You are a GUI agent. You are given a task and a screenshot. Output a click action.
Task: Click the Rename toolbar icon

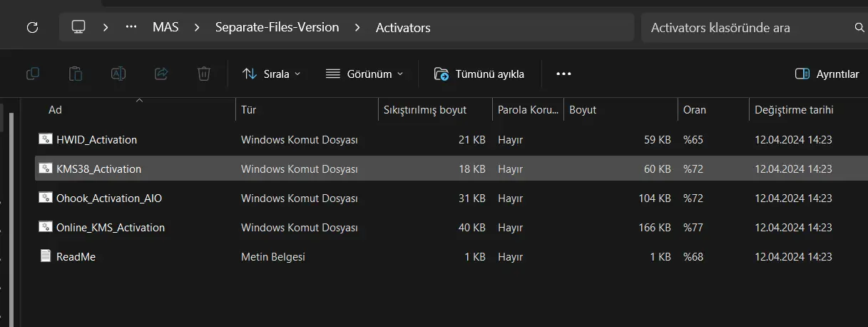[x=118, y=74]
